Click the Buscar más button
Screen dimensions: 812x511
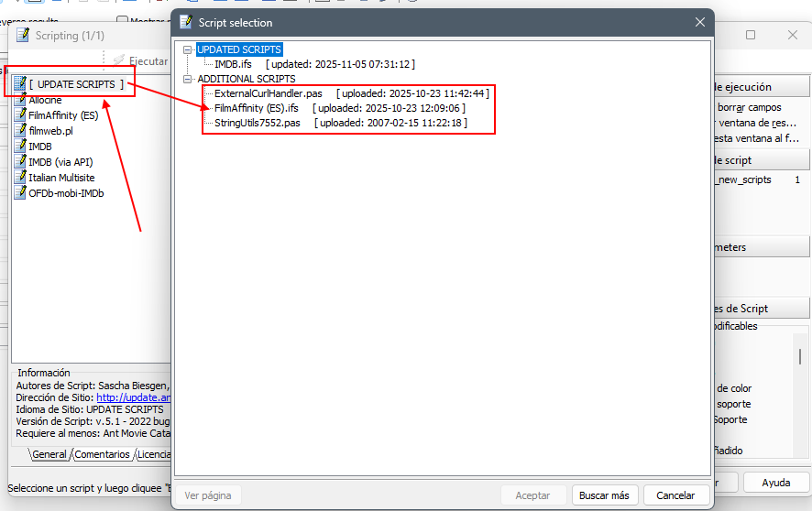604,495
